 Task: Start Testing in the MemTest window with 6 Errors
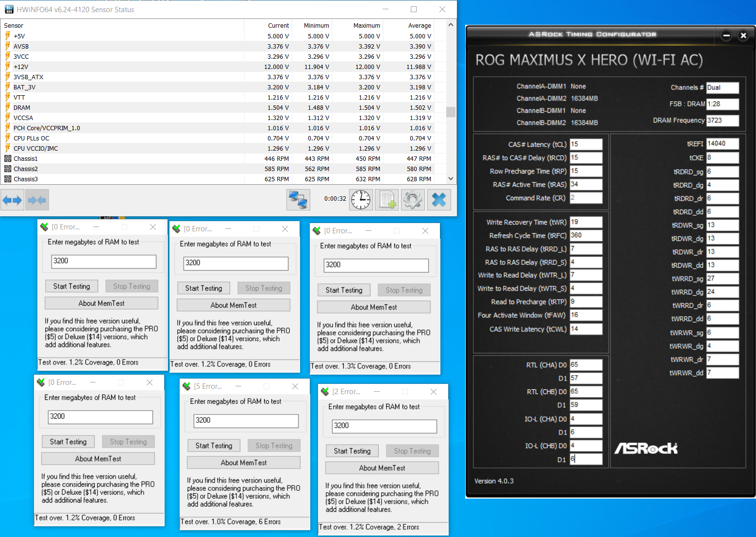click(x=214, y=446)
